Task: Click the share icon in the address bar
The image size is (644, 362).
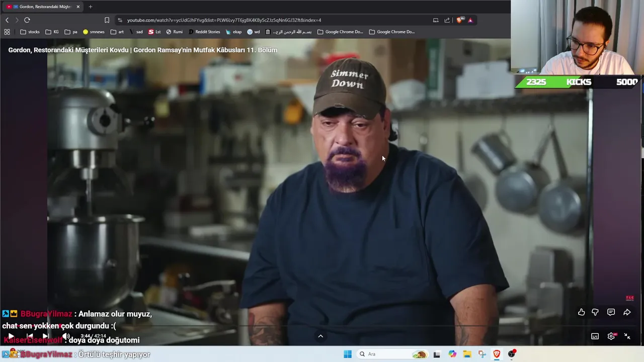Action: [x=447, y=20]
